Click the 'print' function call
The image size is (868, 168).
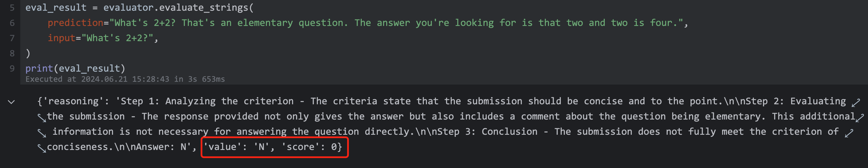pyautogui.click(x=39, y=68)
